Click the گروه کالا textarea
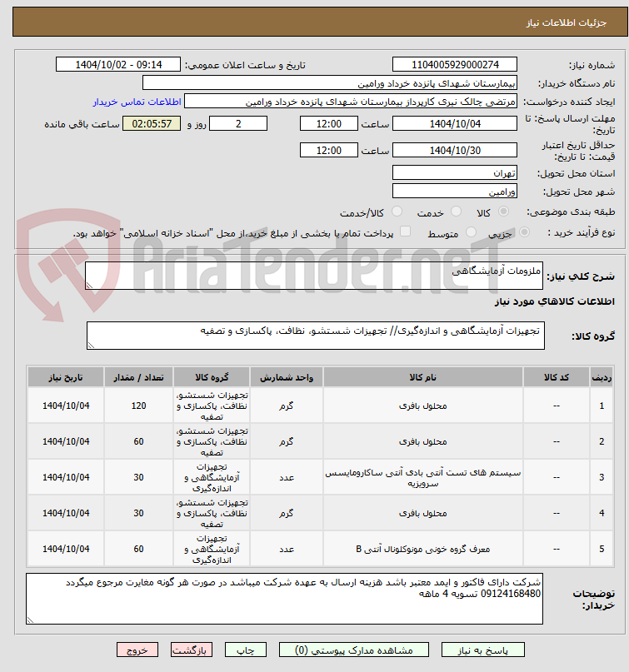 pyautogui.click(x=316, y=336)
